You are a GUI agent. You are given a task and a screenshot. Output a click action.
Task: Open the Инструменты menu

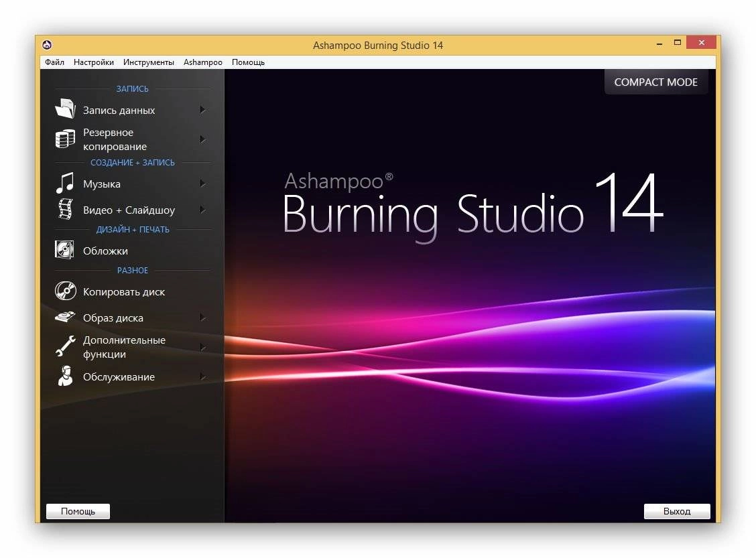coord(149,62)
